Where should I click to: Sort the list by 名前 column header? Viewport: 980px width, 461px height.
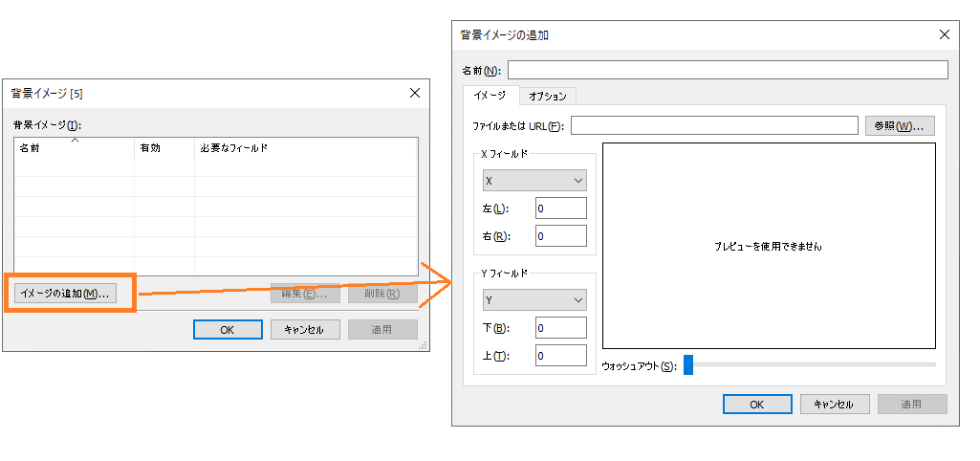74,148
